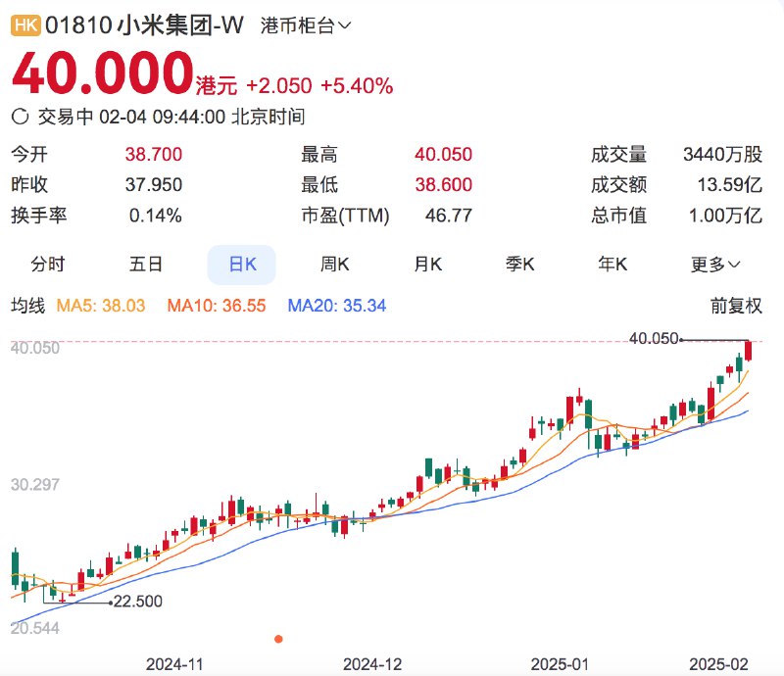Click the 昨收 value 37.950
The height and width of the screenshot is (676, 784).
[x=154, y=185]
